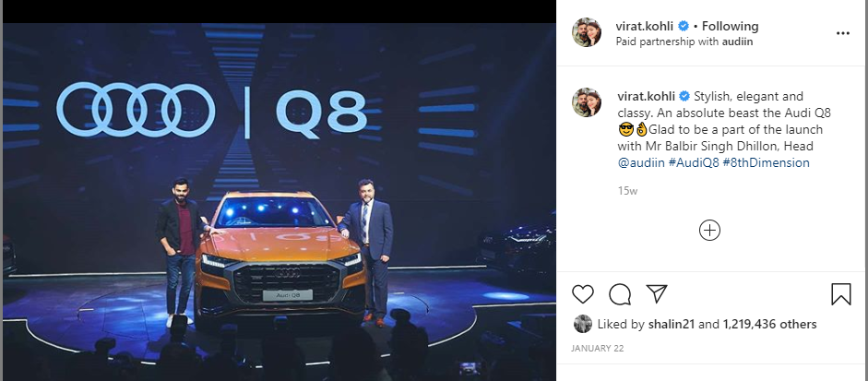Open the three-dot more options menu

pyautogui.click(x=842, y=33)
